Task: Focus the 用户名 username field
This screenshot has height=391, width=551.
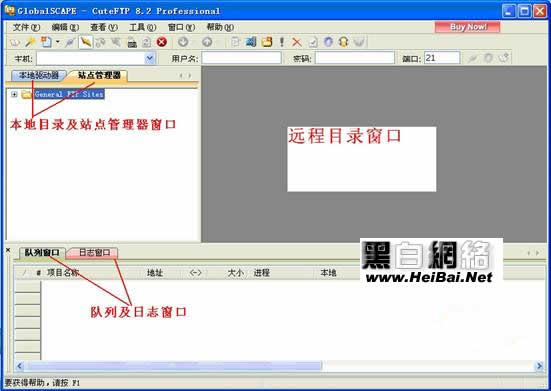Action: (241, 58)
